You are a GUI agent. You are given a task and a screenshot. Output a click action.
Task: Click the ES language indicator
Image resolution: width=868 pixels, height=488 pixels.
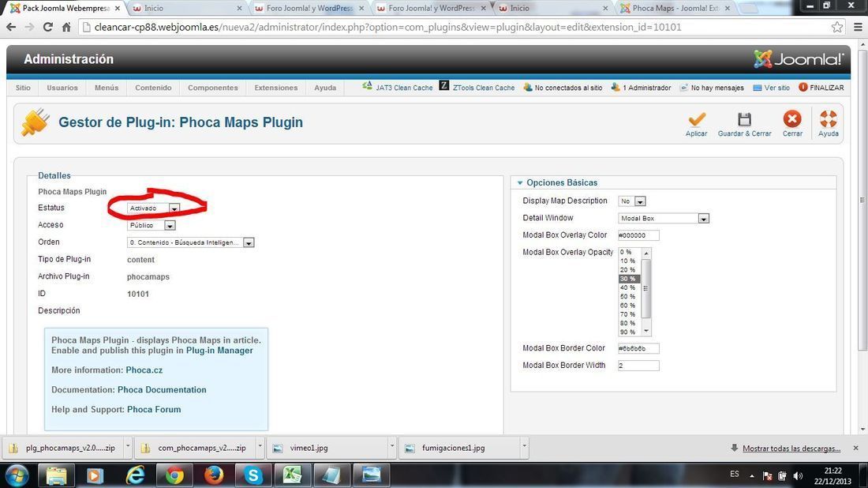coord(734,474)
